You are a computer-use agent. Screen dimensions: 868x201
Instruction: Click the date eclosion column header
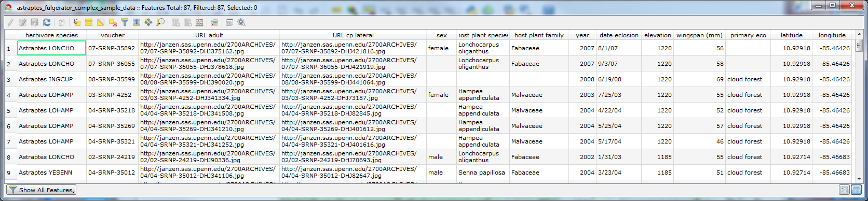[619, 35]
